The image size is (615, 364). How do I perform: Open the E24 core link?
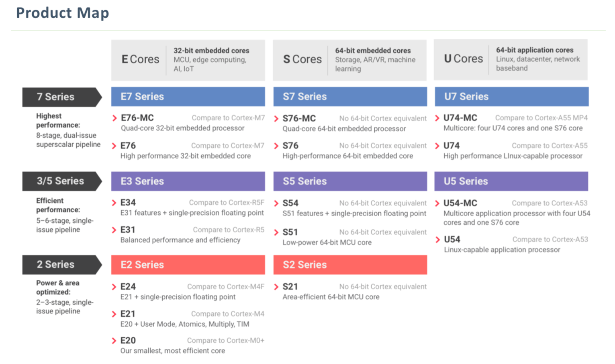coord(128,287)
